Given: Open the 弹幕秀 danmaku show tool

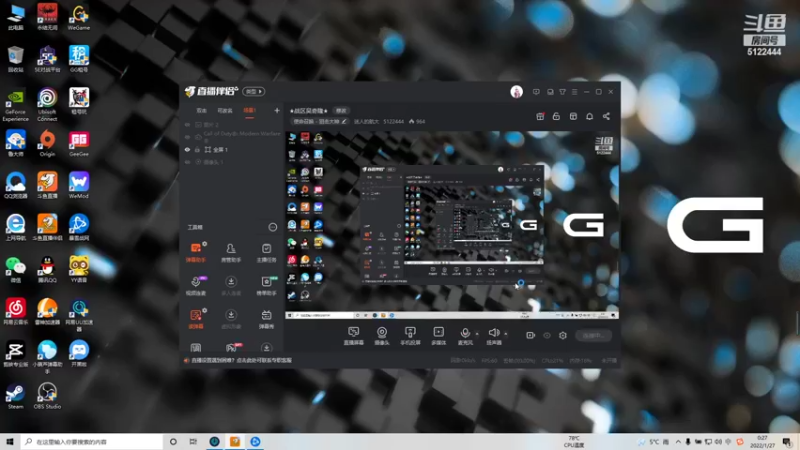Looking at the screenshot, I should tap(266, 319).
